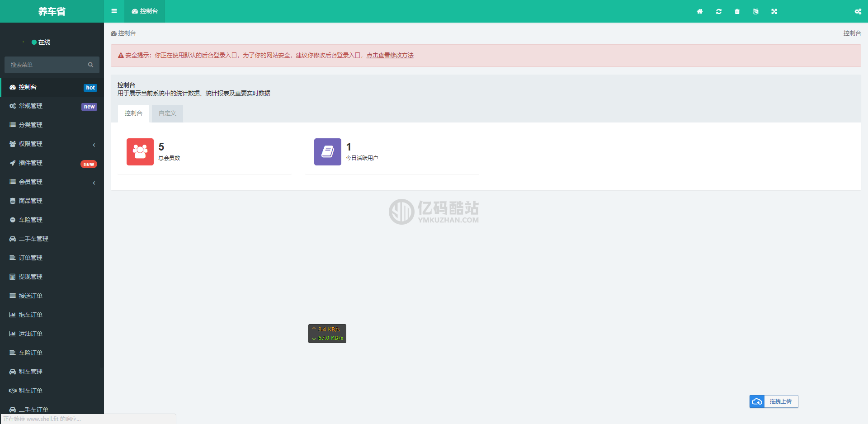
Task: Open 提现管理 sidebar item
Action: [x=52, y=277]
